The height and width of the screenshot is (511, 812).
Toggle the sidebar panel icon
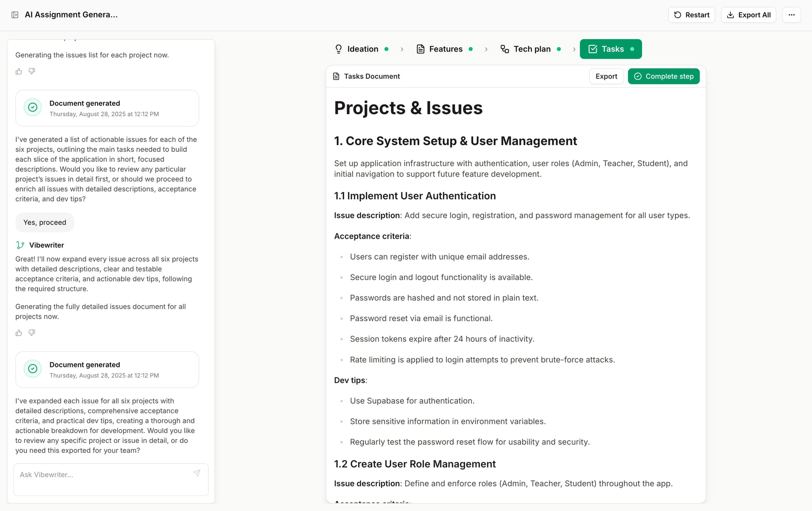(15, 15)
